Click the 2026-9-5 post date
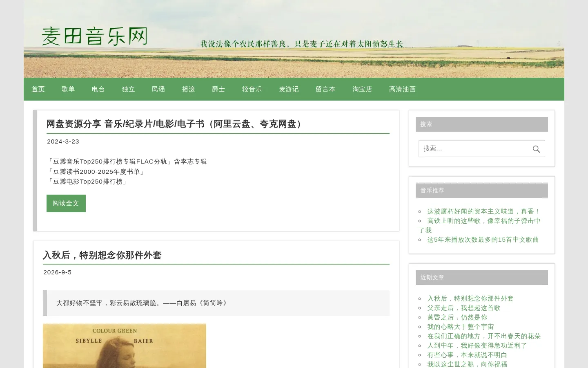This screenshot has width=588, height=368. [58, 272]
